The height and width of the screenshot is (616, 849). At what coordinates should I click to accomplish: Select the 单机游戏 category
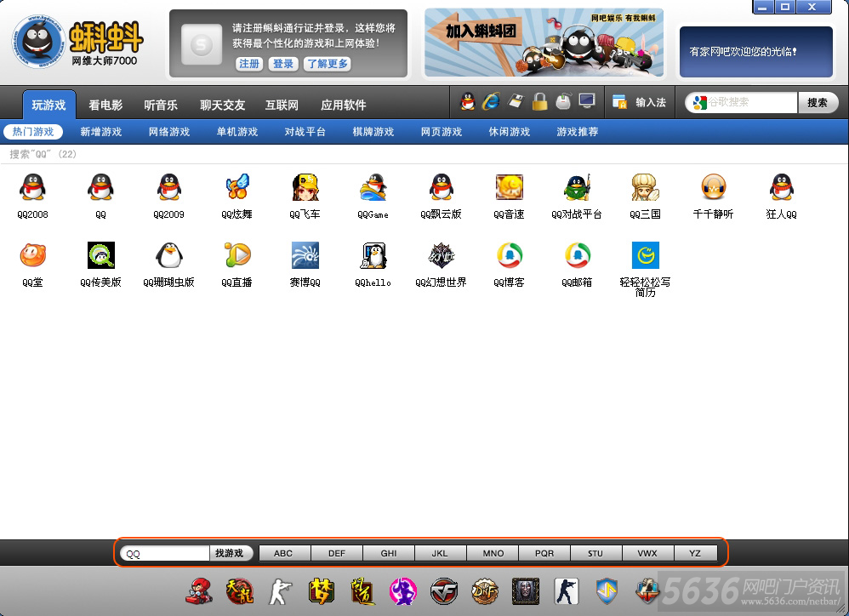coord(237,132)
